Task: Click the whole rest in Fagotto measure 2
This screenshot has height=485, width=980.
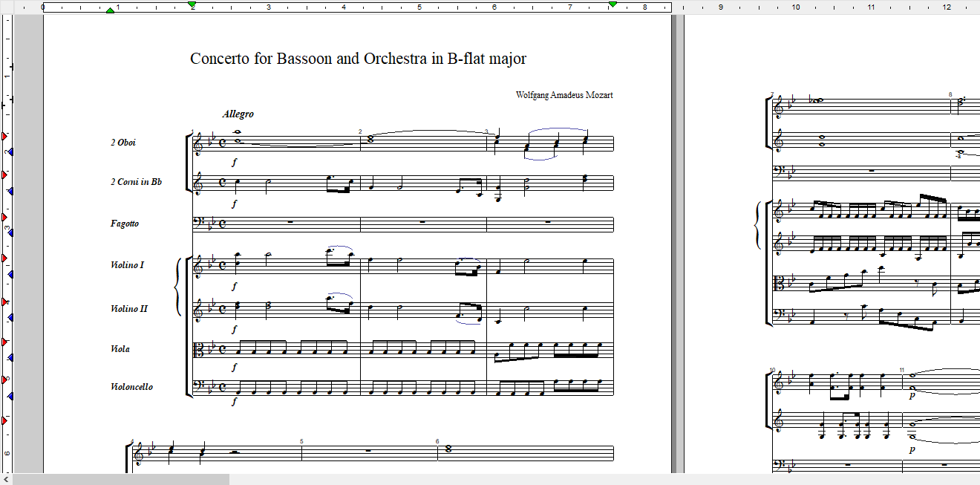Action: click(422, 221)
